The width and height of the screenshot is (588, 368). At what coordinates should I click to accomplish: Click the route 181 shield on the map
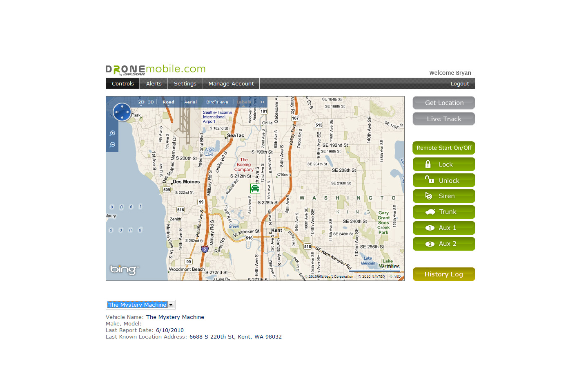(x=264, y=111)
